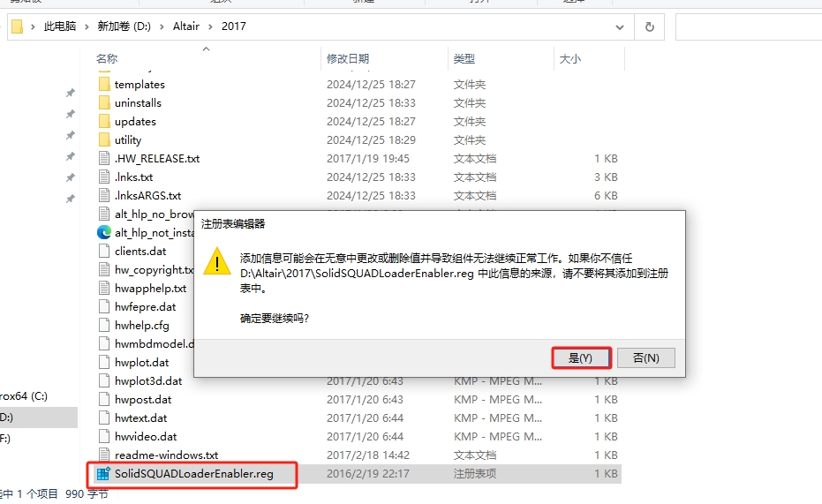Click the hwtext.dat file icon
822x504 pixels.
pyautogui.click(x=104, y=418)
